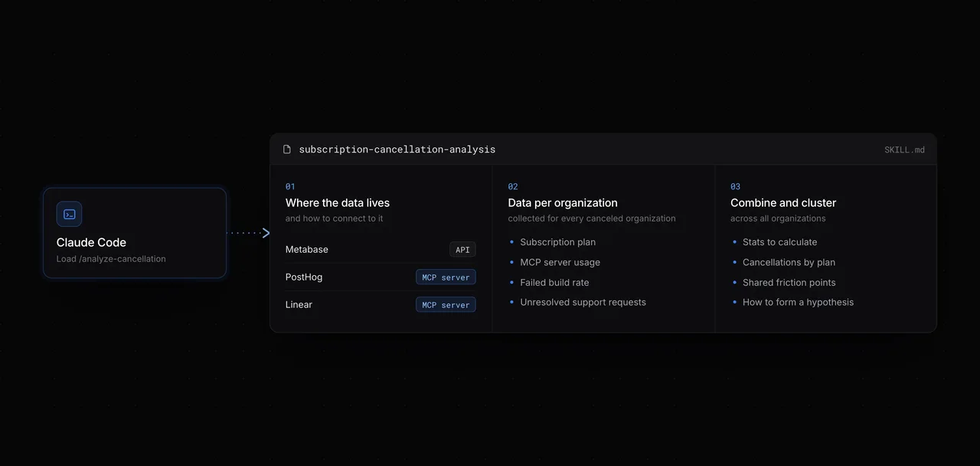The height and width of the screenshot is (466, 980).
Task: Select the Claude Code card title
Action: coord(91,242)
